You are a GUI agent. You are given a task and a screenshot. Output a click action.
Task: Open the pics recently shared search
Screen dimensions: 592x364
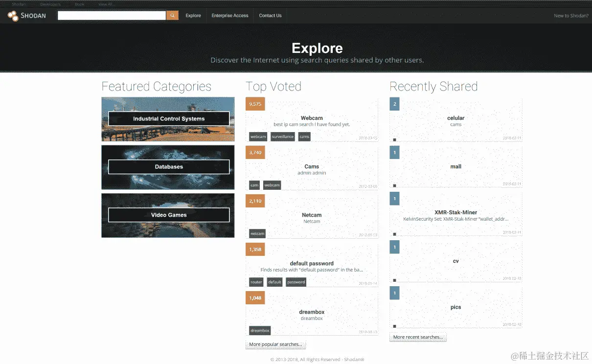tap(455, 307)
